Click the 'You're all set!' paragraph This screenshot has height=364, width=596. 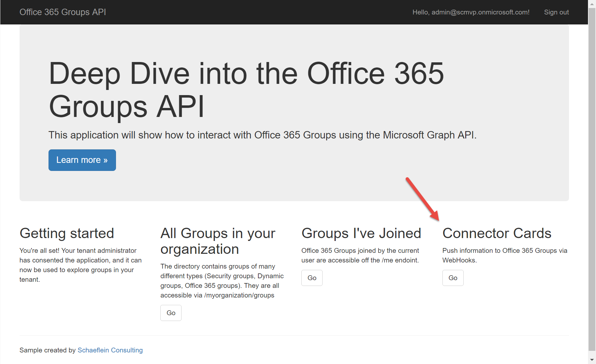[x=81, y=265]
